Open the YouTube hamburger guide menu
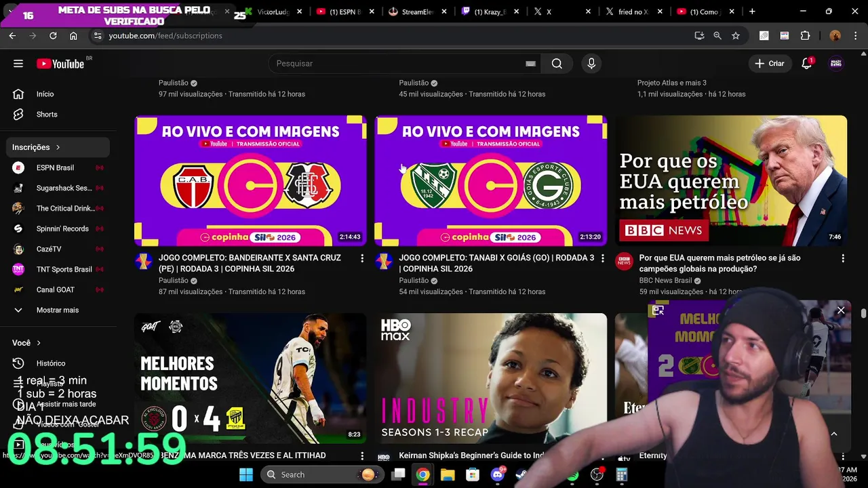868x488 pixels. (x=18, y=64)
